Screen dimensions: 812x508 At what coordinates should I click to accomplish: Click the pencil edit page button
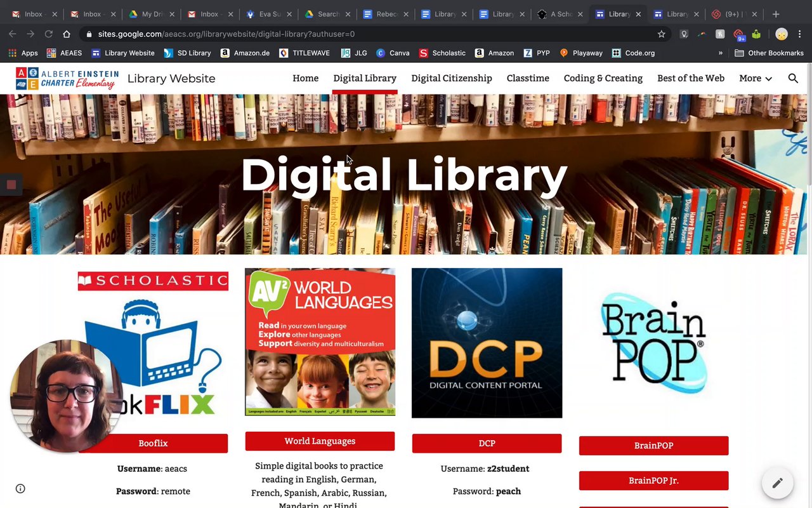click(x=778, y=483)
